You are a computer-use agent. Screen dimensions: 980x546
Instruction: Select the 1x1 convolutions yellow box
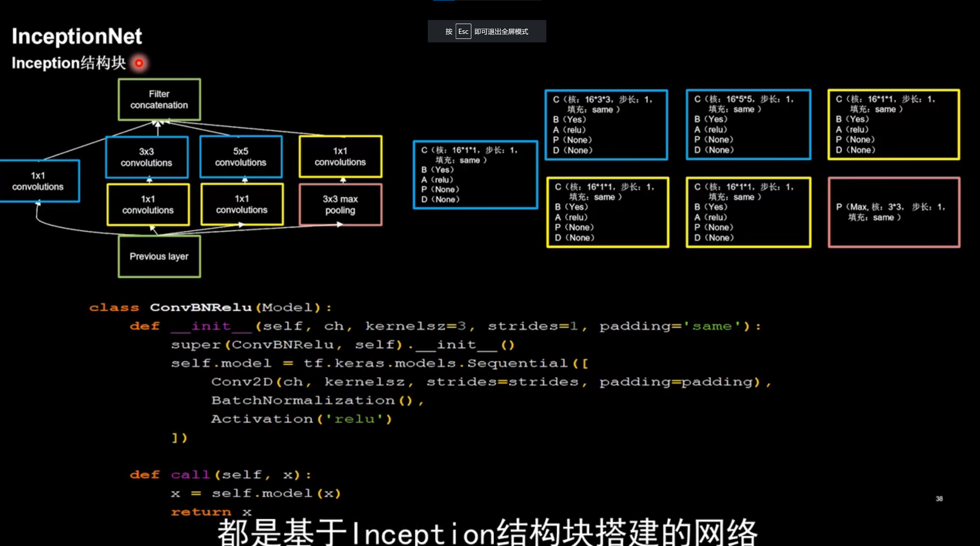pos(340,157)
